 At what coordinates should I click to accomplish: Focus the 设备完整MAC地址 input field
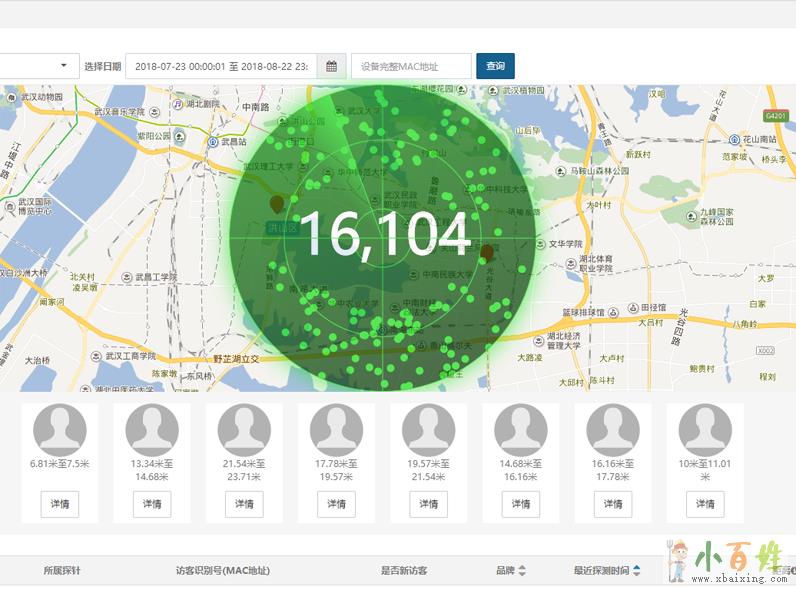click(x=411, y=66)
